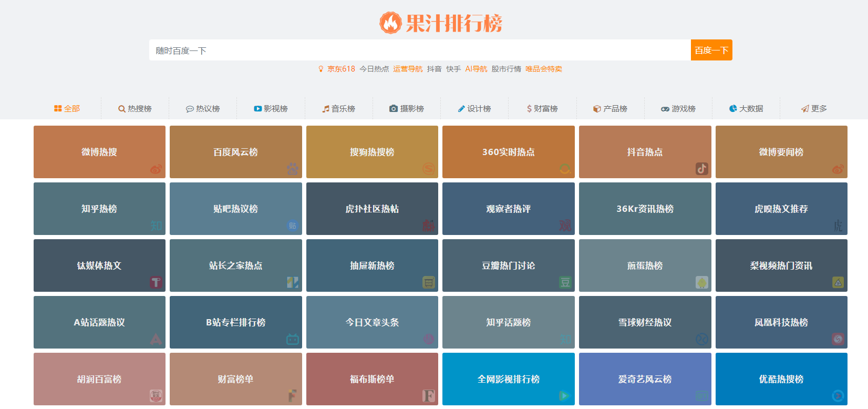Click the Baidu paw icon on 百度风云榜 card
Viewport: 868px width, 409px height.
point(293,169)
